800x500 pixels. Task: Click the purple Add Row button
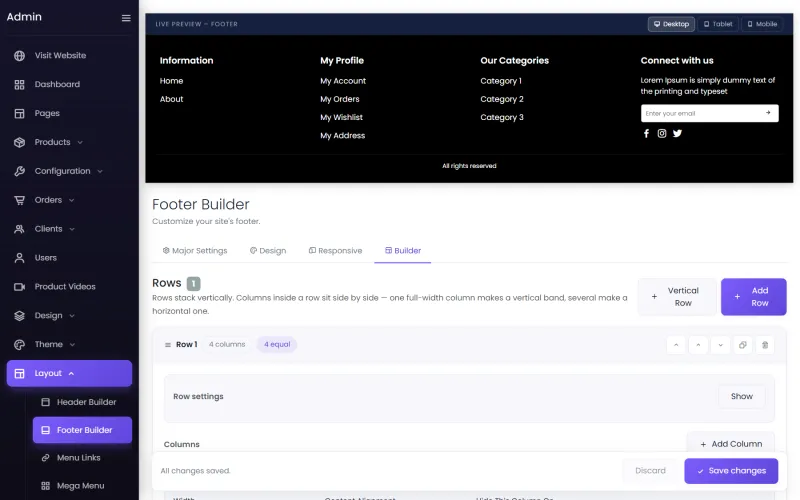754,296
